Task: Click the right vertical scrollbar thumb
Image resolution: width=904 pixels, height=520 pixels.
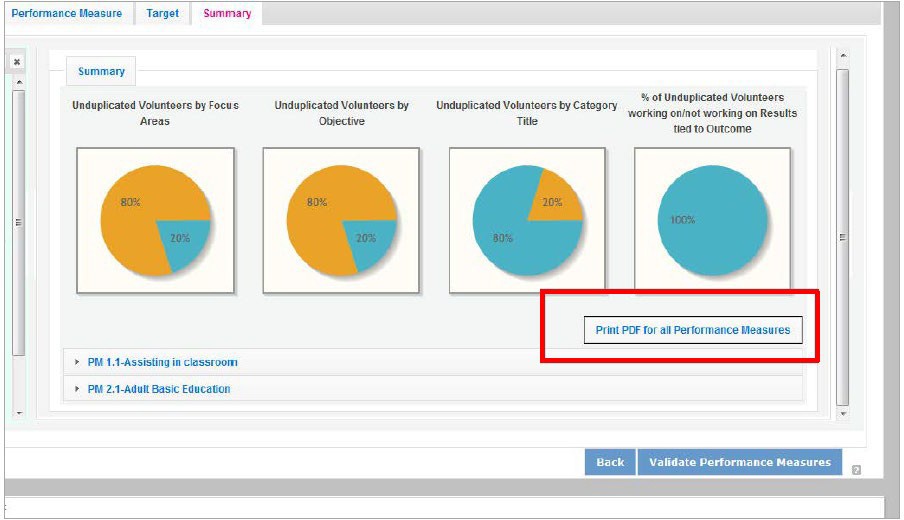Action: click(x=843, y=237)
